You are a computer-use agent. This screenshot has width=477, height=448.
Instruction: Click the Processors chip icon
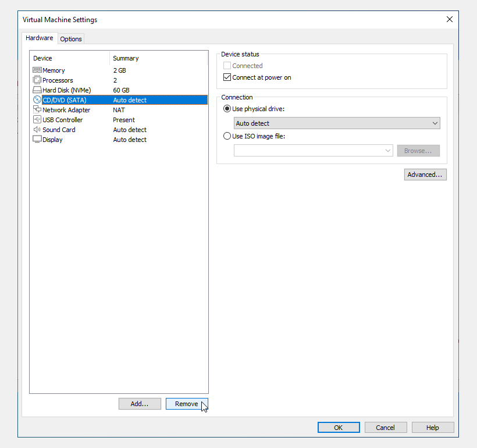37,80
